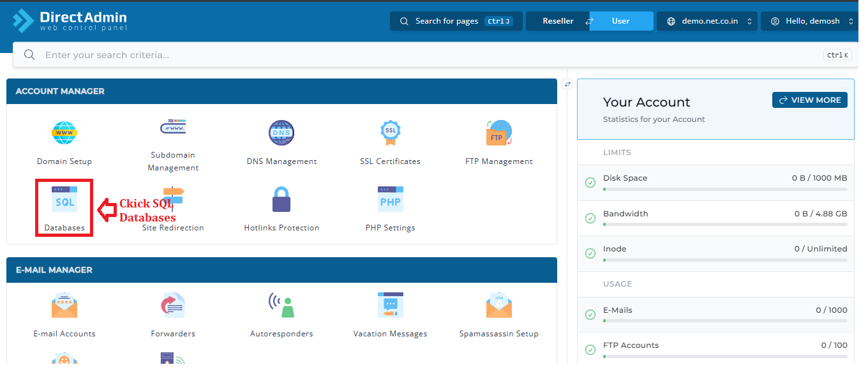Image resolution: width=868 pixels, height=367 pixels.
Task: Click the E-MAIL MANAGER section header
Action: (281, 270)
